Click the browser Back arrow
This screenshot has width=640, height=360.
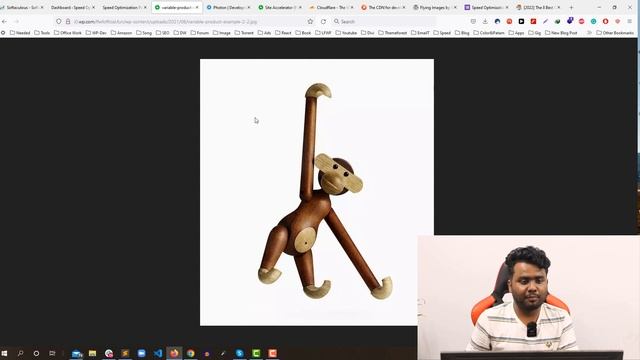[4, 21]
